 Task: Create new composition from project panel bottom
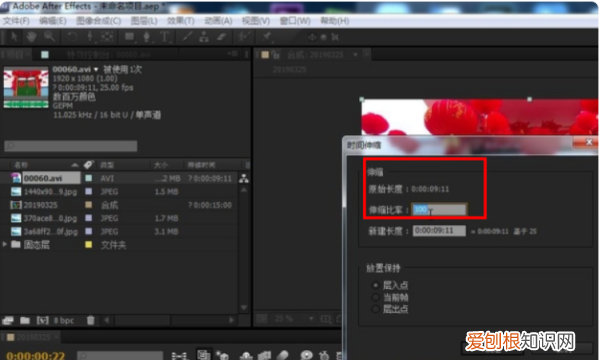(x=42, y=320)
